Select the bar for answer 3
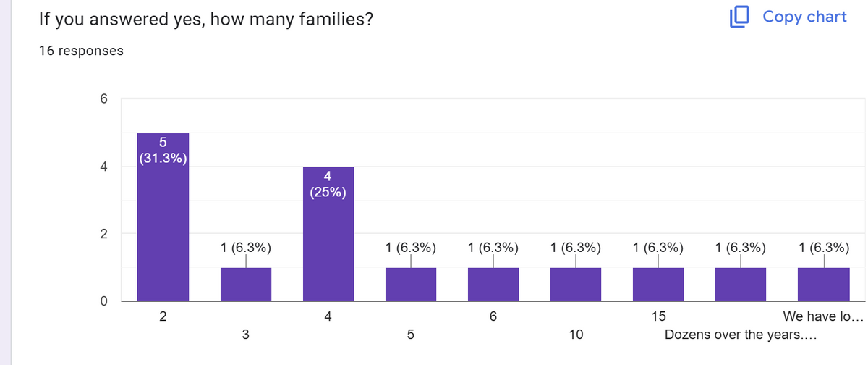 tap(245, 284)
